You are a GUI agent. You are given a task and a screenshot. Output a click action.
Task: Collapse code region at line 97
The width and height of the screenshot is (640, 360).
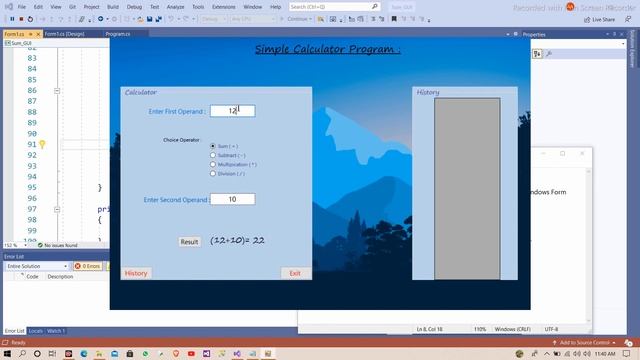(x=57, y=209)
